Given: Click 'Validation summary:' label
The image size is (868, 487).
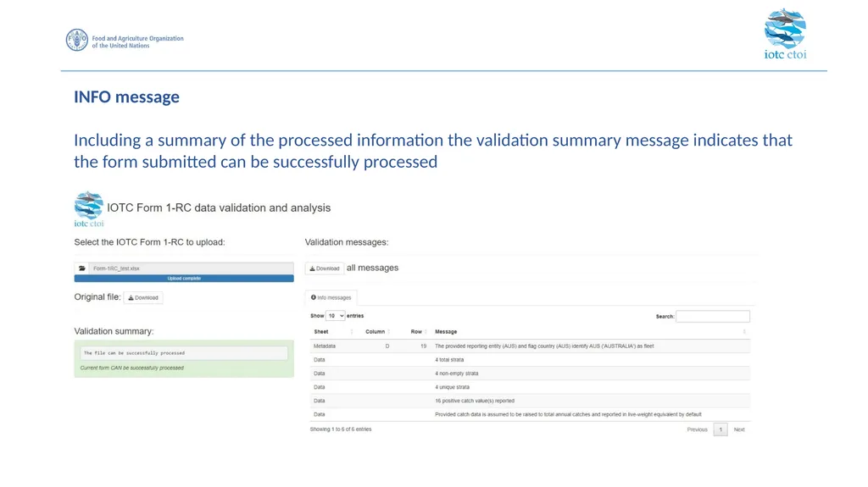Looking at the screenshot, I should [x=114, y=331].
